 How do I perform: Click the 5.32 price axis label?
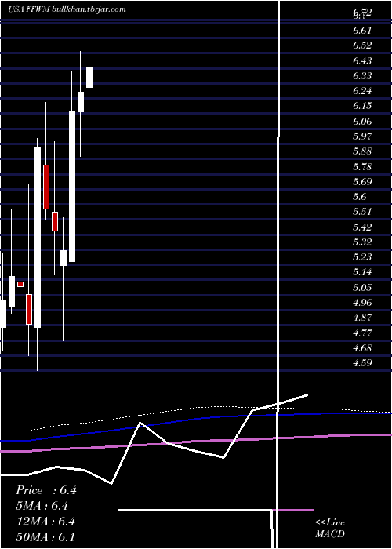tap(362, 242)
